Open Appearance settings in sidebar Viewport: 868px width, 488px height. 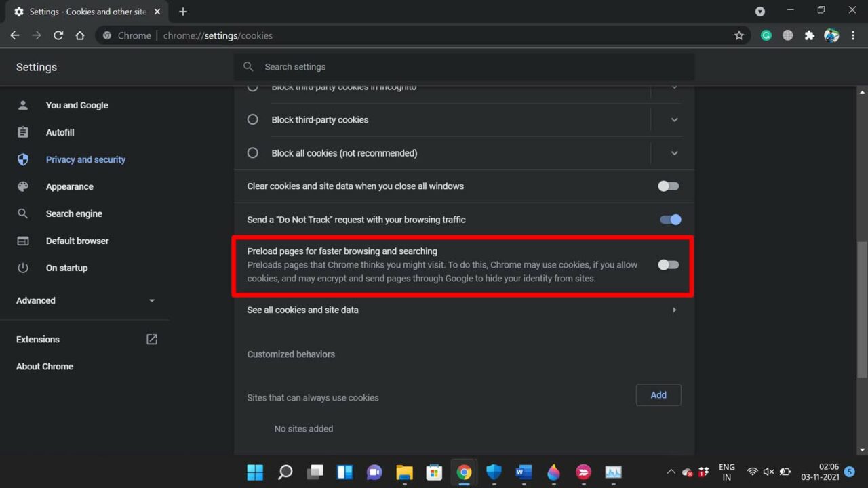69,186
